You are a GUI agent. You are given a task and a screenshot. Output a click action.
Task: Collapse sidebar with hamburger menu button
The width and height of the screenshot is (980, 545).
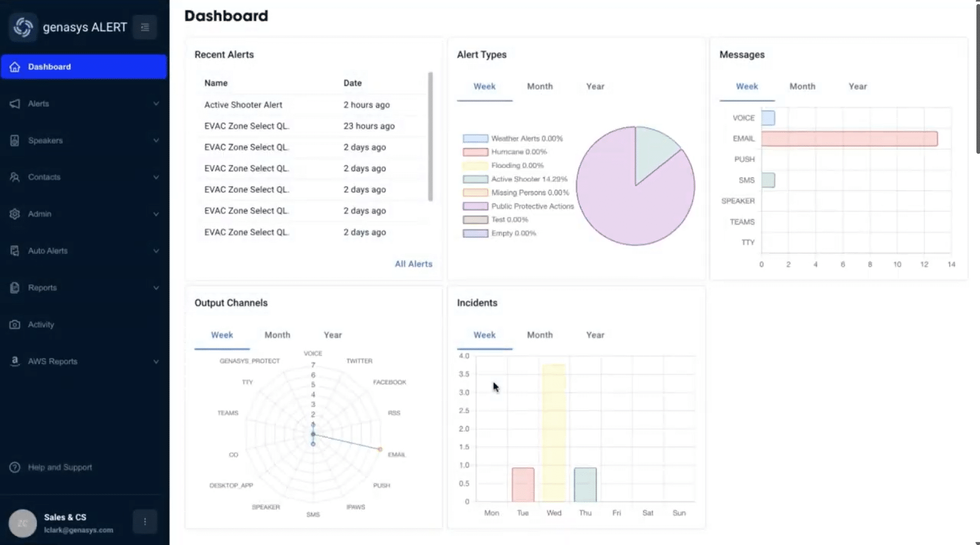pyautogui.click(x=145, y=27)
